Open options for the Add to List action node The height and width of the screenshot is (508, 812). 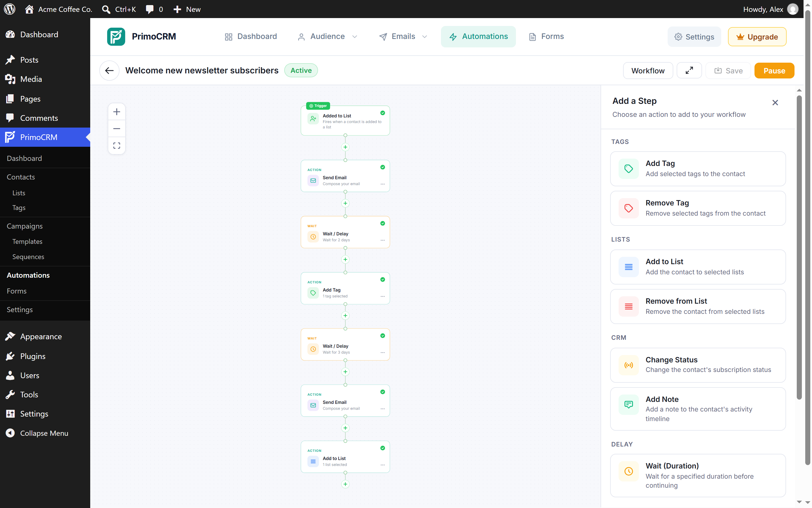383,465
